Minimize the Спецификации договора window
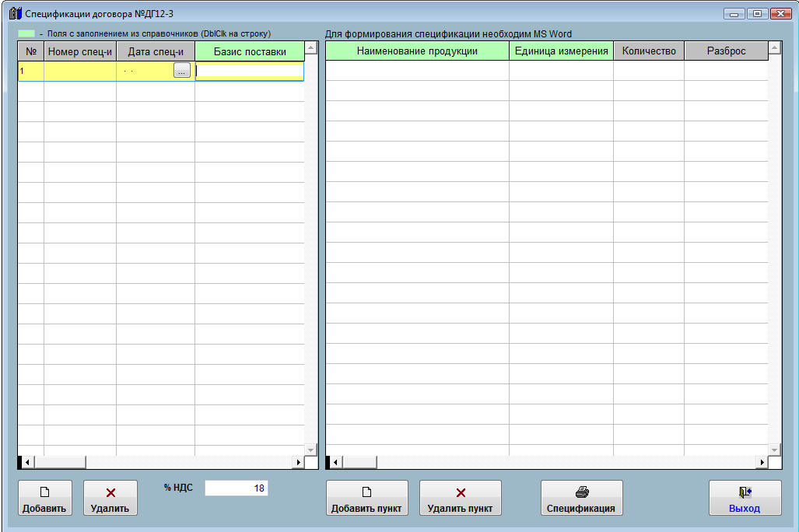The image size is (799, 532). 734,14
